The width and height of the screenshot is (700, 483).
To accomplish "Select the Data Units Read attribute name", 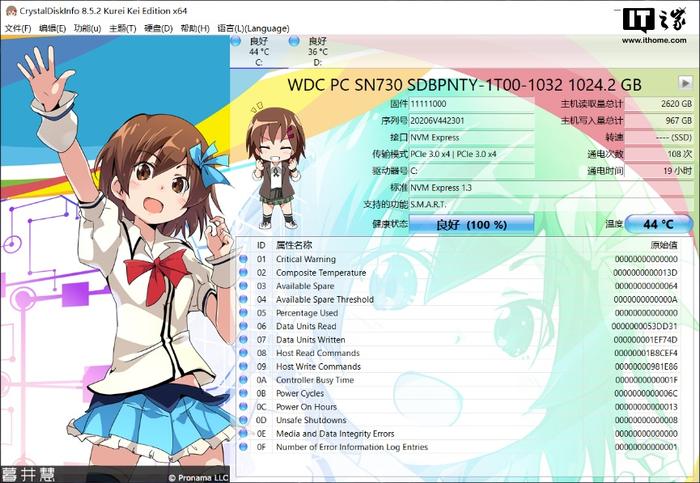I will [306, 326].
